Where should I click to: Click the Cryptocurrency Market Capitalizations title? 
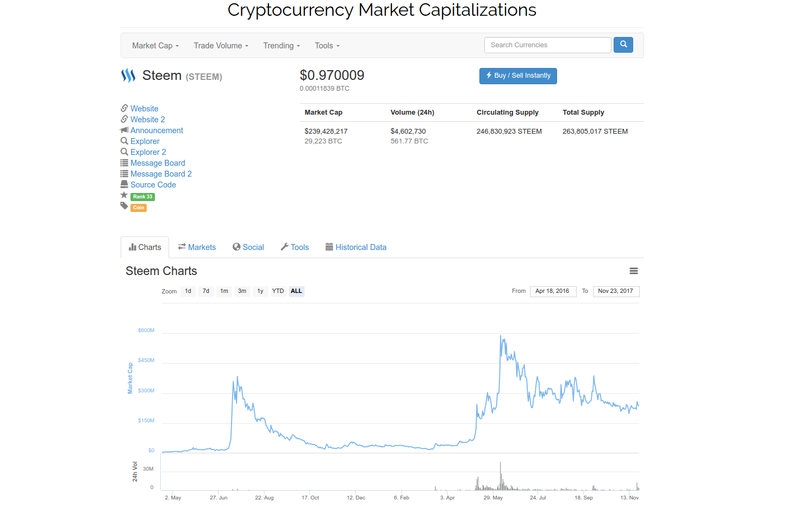[382, 10]
